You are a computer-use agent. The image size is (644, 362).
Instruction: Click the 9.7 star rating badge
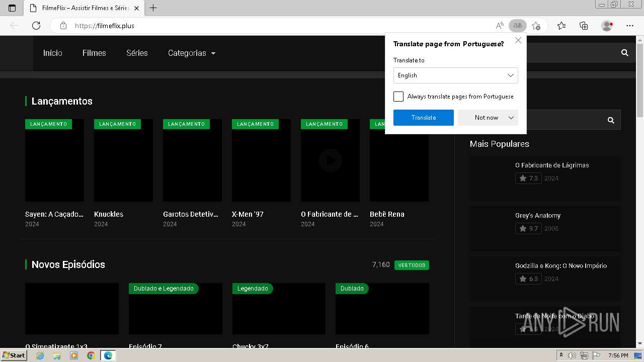tap(528, 229)
